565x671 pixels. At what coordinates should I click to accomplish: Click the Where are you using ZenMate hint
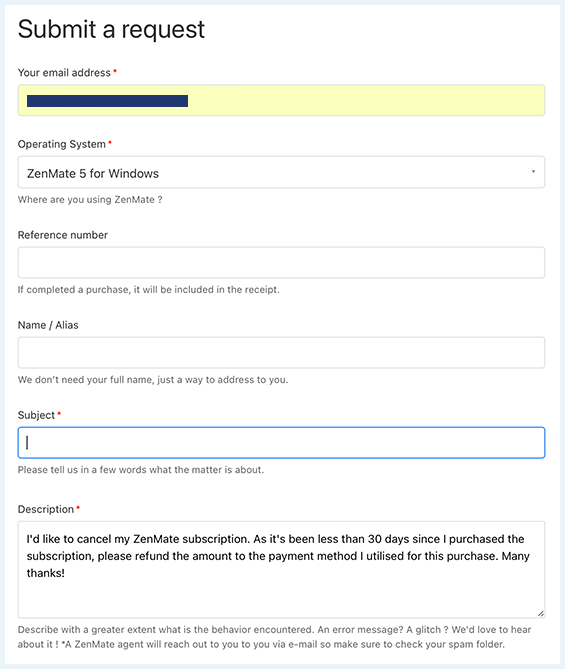tap(90, 200)
